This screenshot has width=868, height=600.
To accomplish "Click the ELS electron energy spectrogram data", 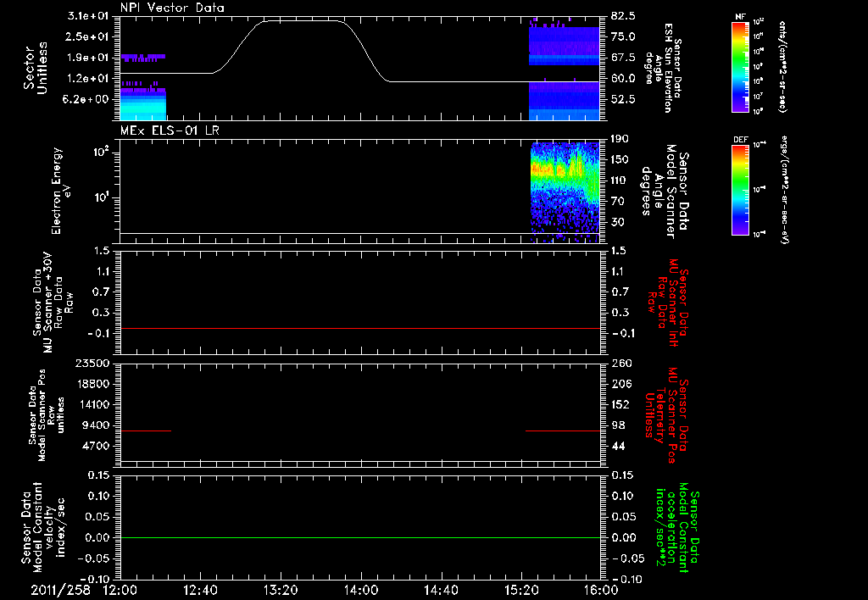I will pos(565,191).
